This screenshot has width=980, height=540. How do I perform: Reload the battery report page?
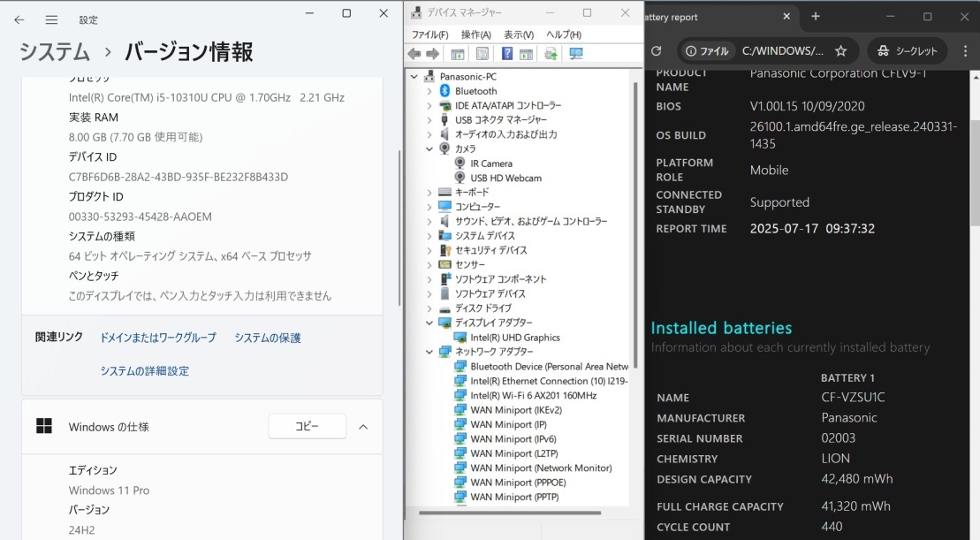(x=657, y=51)
